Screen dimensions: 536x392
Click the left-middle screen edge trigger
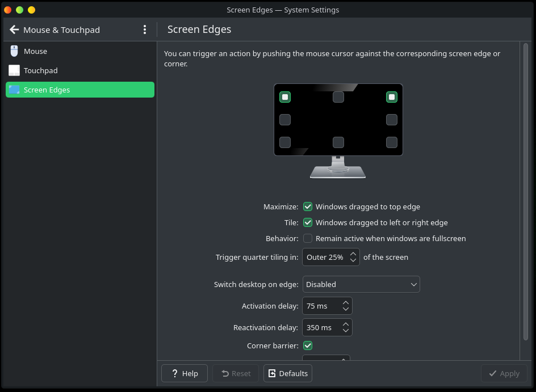[285, 120]
